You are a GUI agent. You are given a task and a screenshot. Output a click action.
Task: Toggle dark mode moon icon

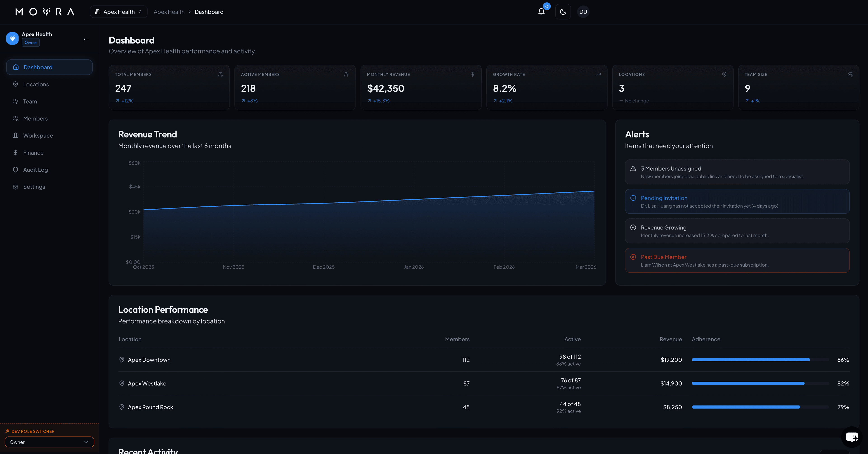563,12
